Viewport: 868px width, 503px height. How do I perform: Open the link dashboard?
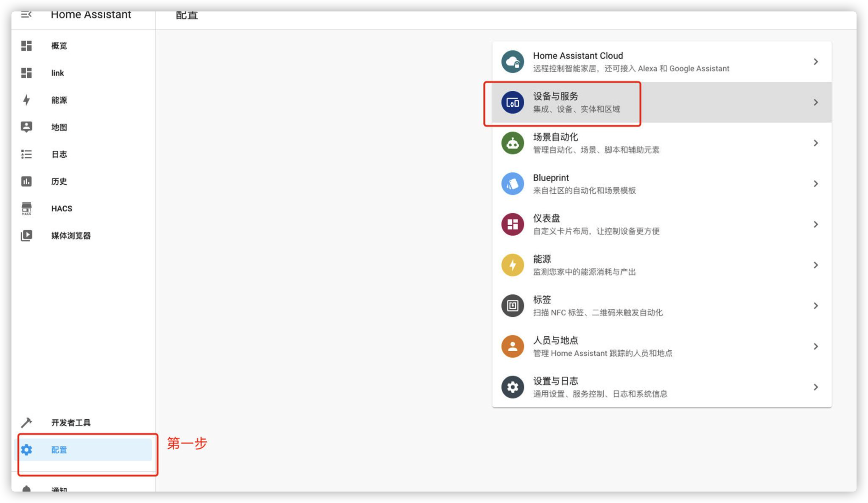(83, 73)
